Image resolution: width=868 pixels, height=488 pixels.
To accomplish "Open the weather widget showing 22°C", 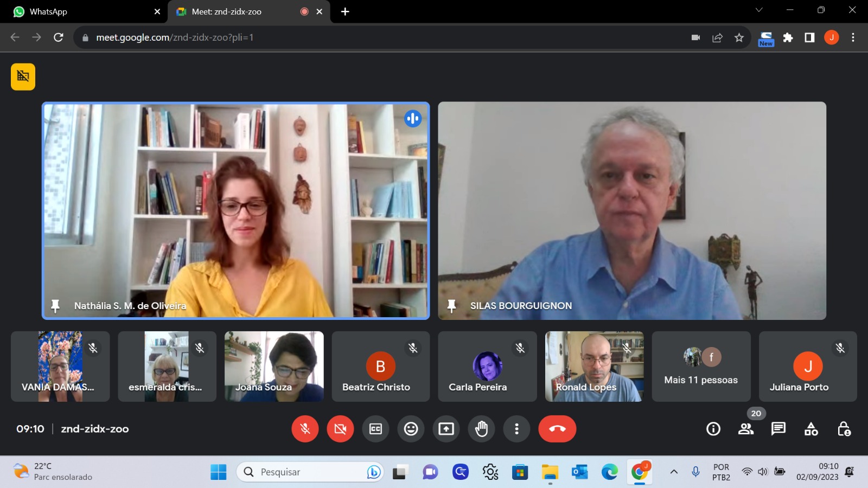I will [53, 472].
